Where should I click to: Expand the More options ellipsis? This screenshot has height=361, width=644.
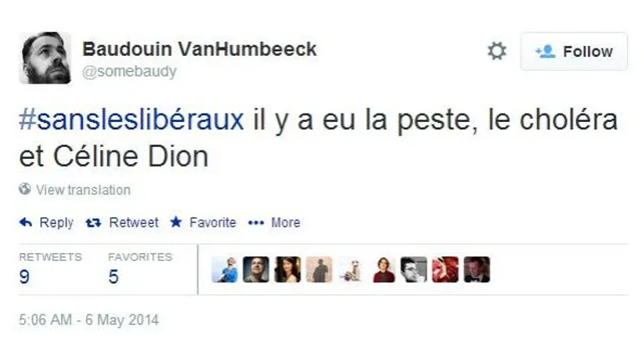pos(256,223)
